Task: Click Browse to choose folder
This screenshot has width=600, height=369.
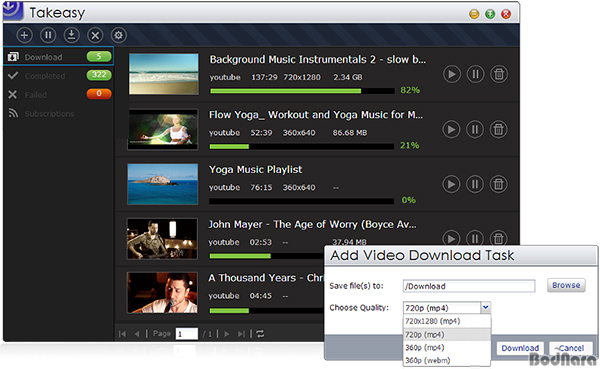Action: (566, 285)
